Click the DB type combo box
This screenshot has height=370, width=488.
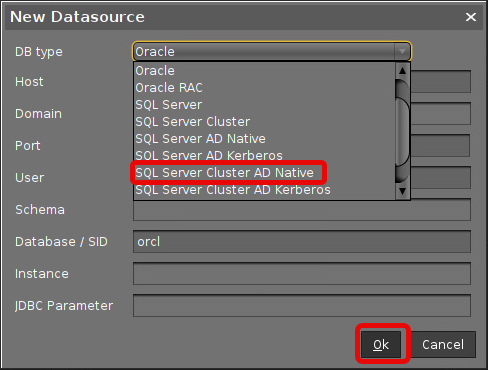[272, 51]
